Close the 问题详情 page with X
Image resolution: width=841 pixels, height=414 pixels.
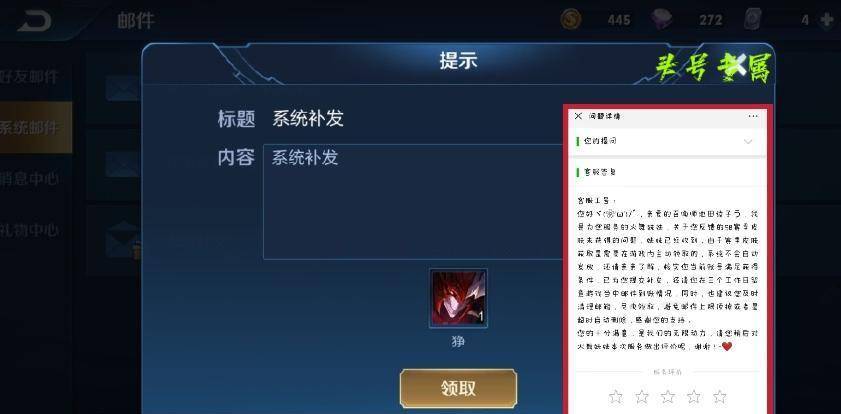coord(578,116)
